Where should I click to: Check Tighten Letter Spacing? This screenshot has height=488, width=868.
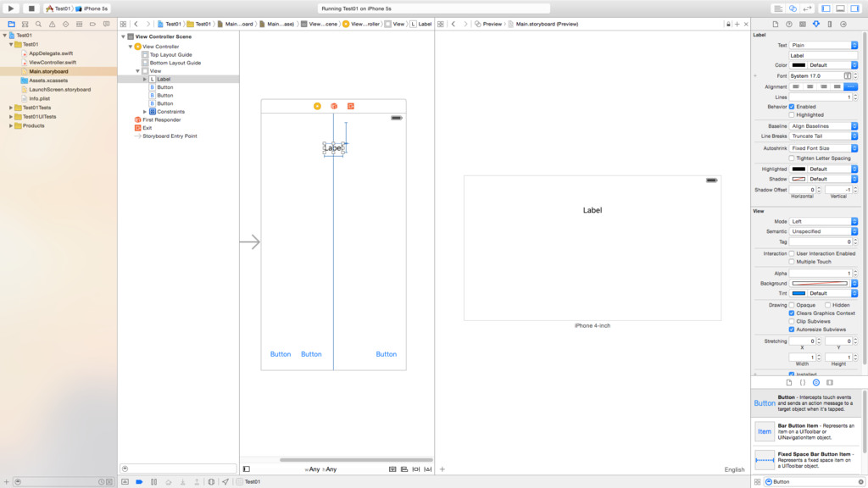pos(792,158)
